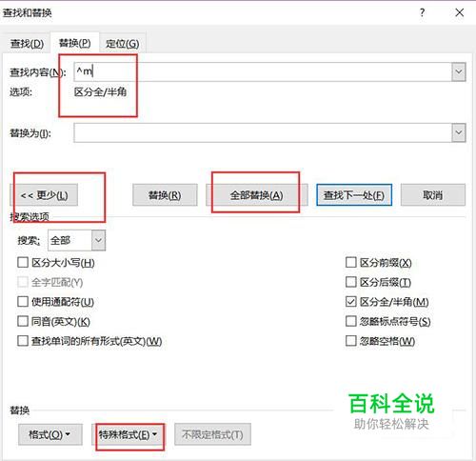Expand the 查找内容 history dropdown arrow
Image resolution: width=476 pixels, height=461 pixels.
(459, 71)
